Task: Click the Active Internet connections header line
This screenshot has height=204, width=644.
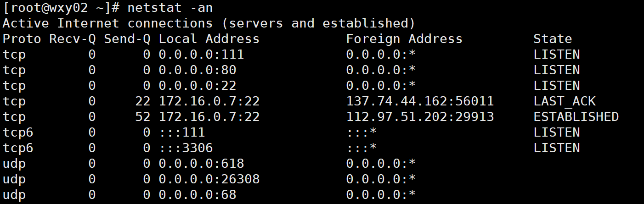Action: pyautogui.click(x=209, y=23)
